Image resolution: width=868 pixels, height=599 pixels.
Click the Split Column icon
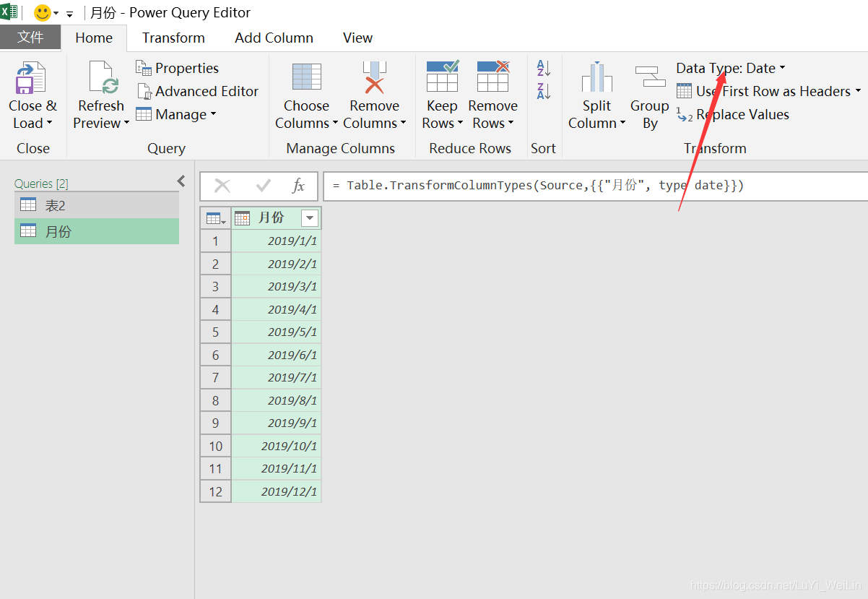point(596,77)
